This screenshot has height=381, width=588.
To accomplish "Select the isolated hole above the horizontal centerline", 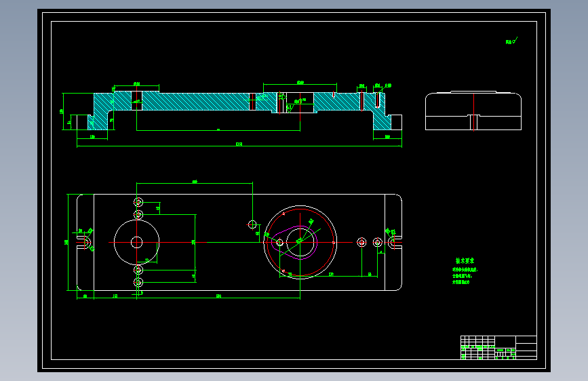I will coord(252,224).
